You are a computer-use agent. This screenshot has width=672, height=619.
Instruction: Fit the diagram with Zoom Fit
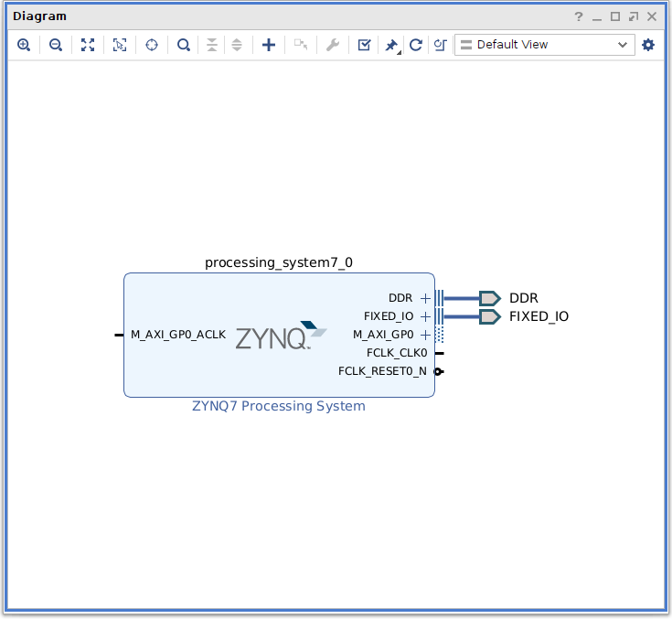point(88,45)
